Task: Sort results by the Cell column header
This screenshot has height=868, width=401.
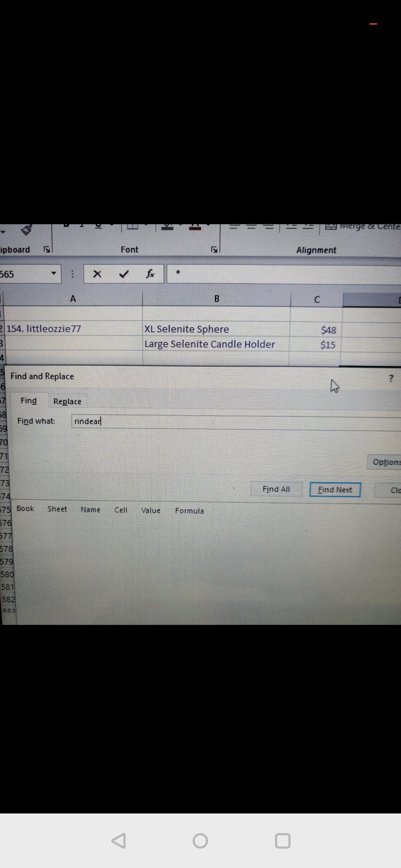Action: tap(121, 510)
